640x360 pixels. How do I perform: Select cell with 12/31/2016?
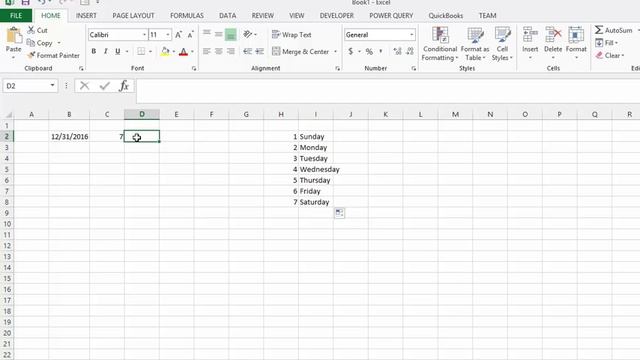click(69, 136)
